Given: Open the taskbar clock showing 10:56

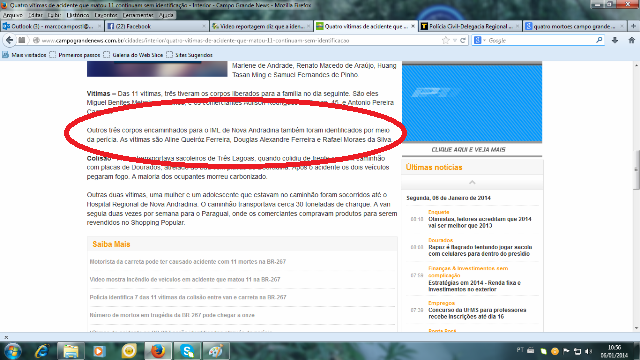Looking at the screenshot, I should (x=614, y=351).
